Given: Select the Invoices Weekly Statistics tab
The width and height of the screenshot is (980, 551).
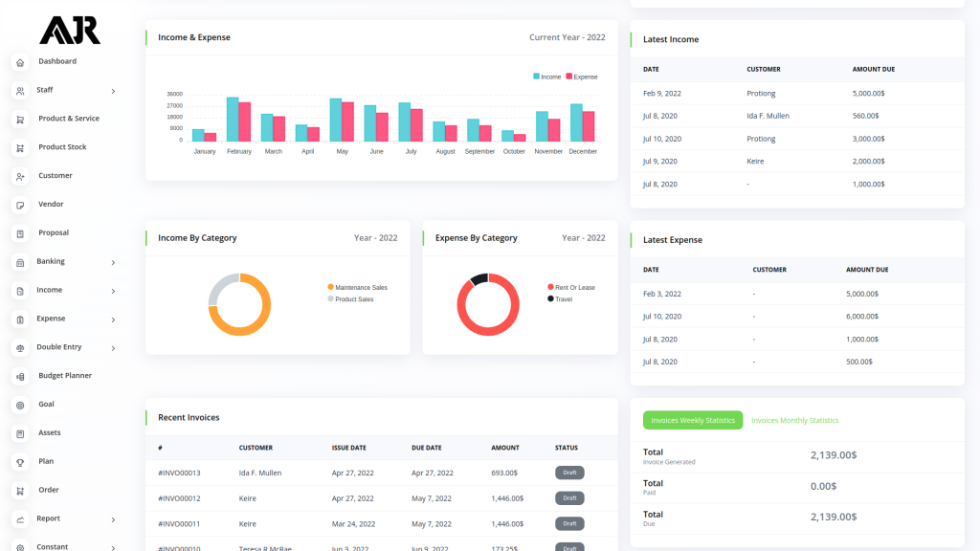Looking at the screenshot, I should click(693, 420).
